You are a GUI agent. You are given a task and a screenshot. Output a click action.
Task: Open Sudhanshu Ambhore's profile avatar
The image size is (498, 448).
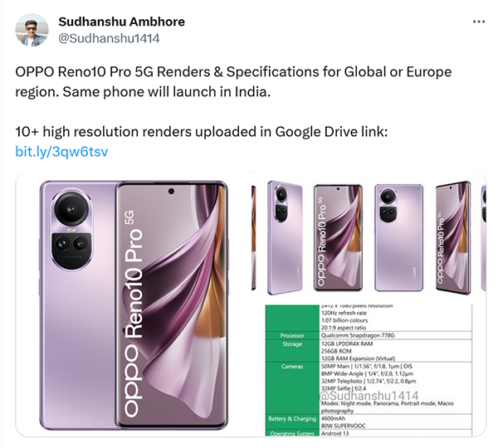(34, 30)
